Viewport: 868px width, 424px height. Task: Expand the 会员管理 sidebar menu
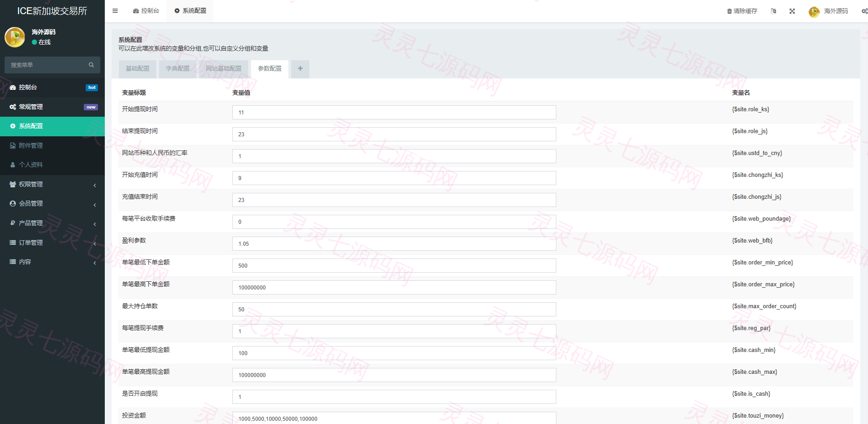pyautogui.click(x=52, y=203)
